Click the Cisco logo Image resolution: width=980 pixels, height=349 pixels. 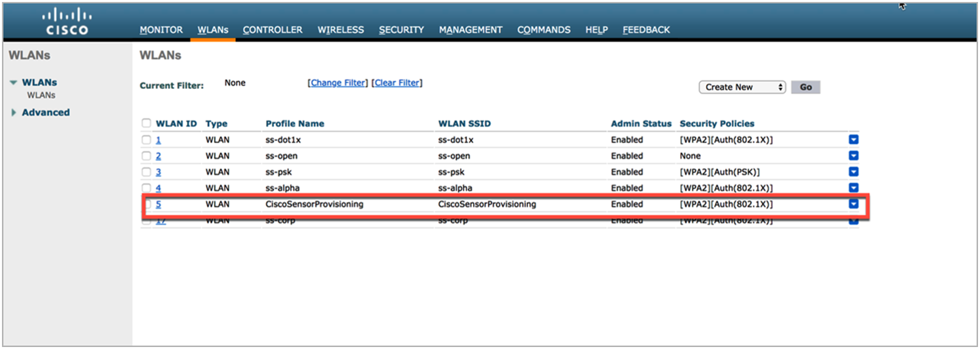pos(67,21)
